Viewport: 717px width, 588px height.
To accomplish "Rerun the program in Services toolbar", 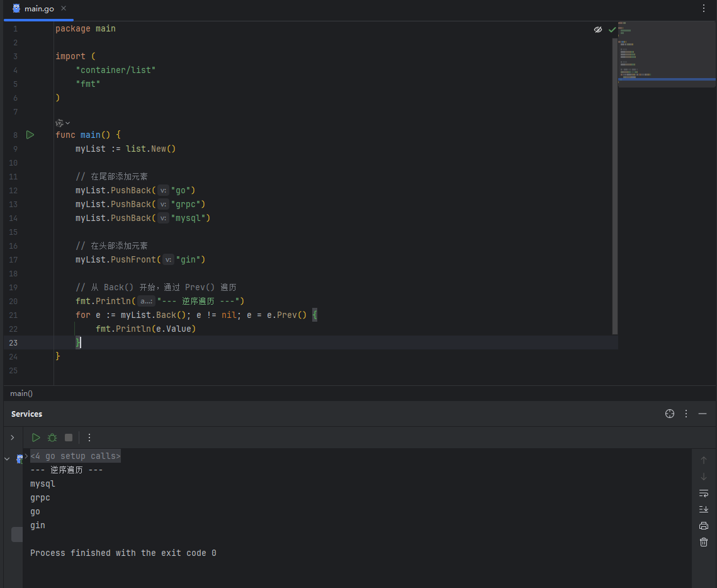I will pyautogui.click(x=36, y=438).
